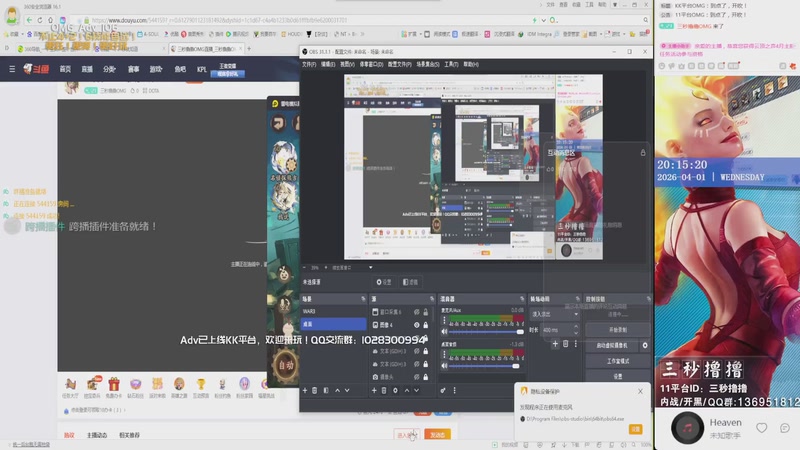Open 桌面音频 channel three-dot options

(x=444, y=354)
